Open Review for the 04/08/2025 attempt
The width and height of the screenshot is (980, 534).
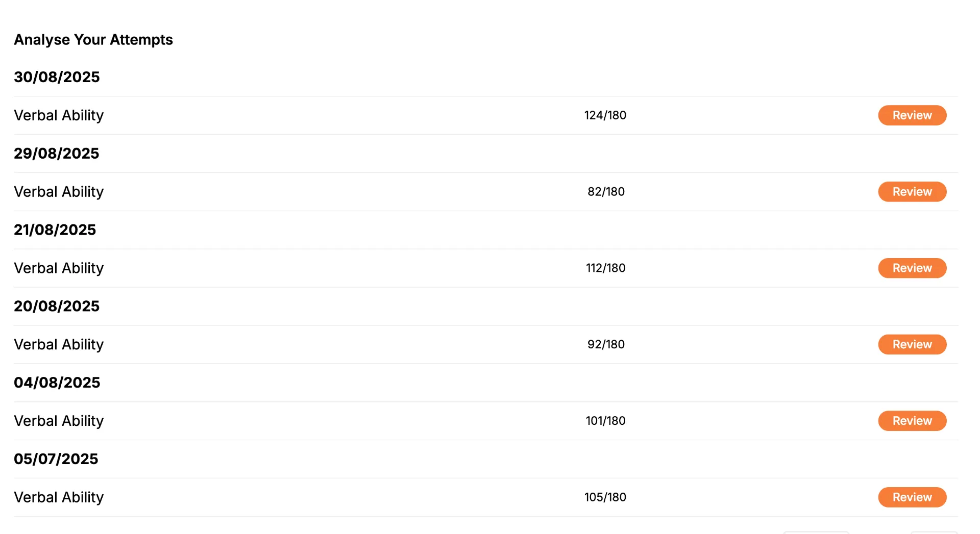point(912,421)
